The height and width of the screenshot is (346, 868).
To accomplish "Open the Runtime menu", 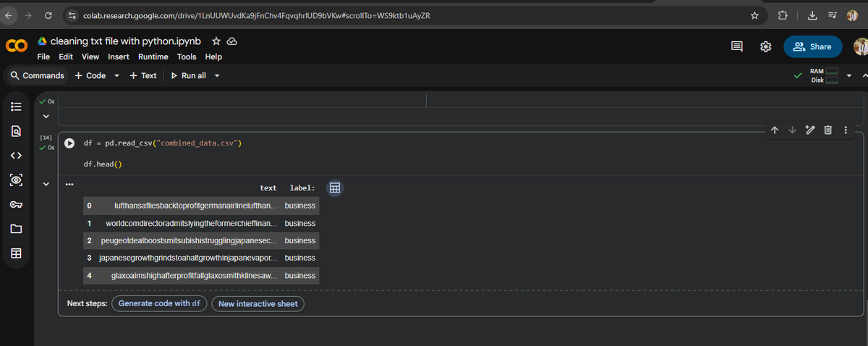I will 153,56.
